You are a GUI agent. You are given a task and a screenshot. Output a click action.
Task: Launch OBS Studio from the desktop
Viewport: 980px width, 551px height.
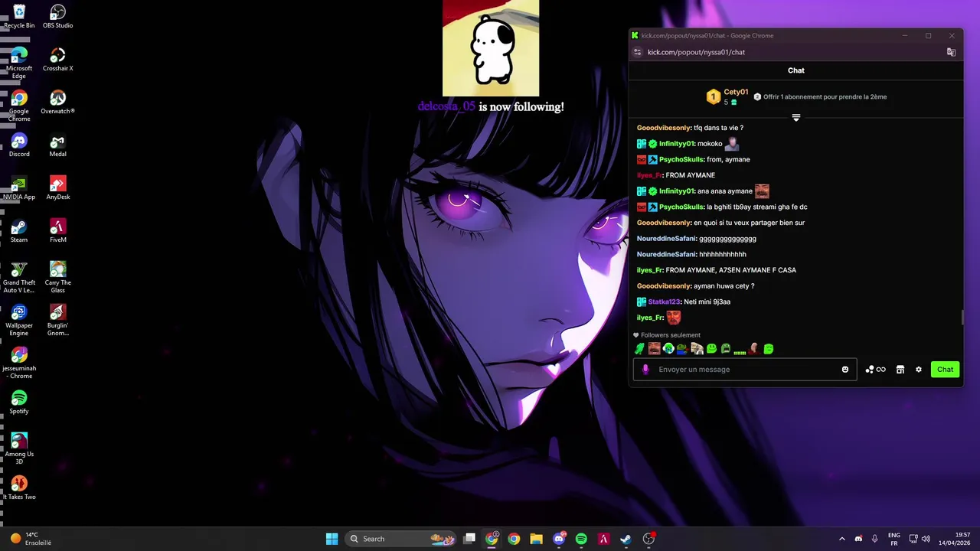(x=57, y=16)
